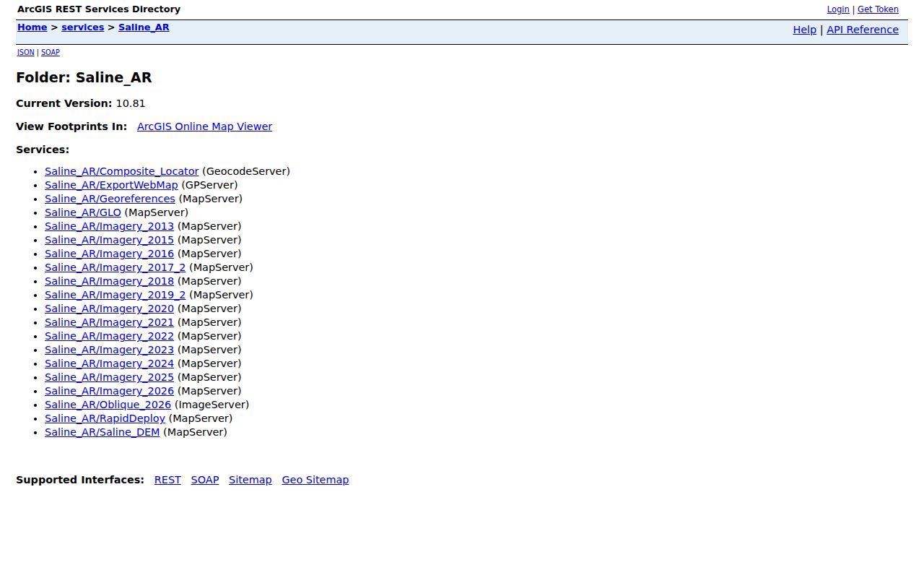The image size is (924, 578).
Task: Open Saline_AR/Imagery_2017_2 service
Action: (x=115, y=267)
